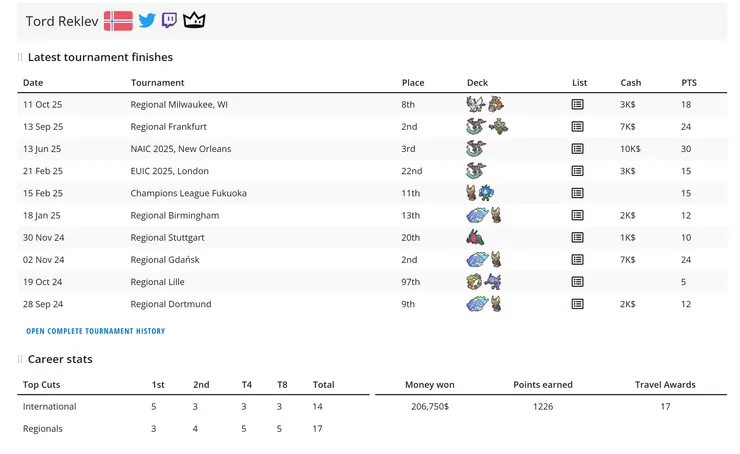Collapse the Career stats section
Viewport: 740px width, 454px height.
20,359
